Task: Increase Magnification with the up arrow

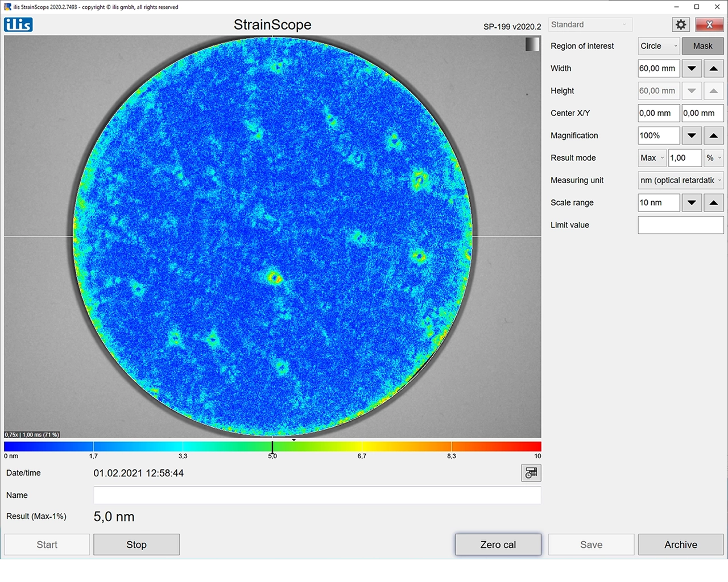Action: click(x=713, y=135)
